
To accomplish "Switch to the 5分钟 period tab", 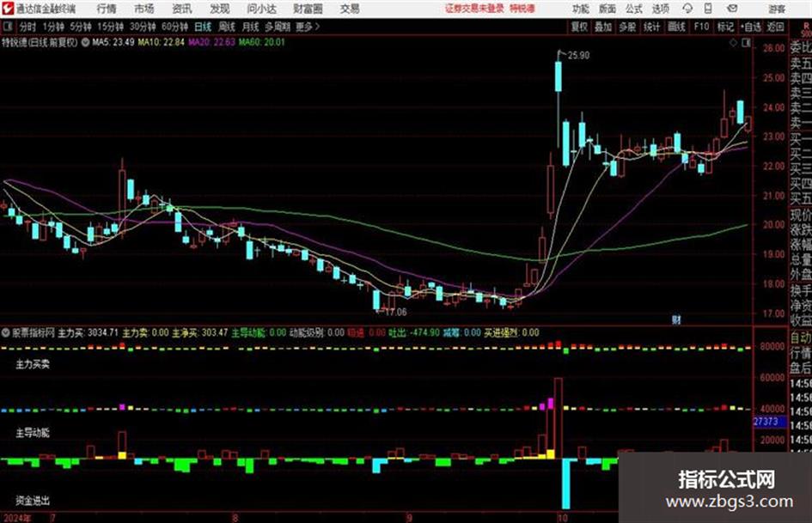I will (x=81, y=27).
